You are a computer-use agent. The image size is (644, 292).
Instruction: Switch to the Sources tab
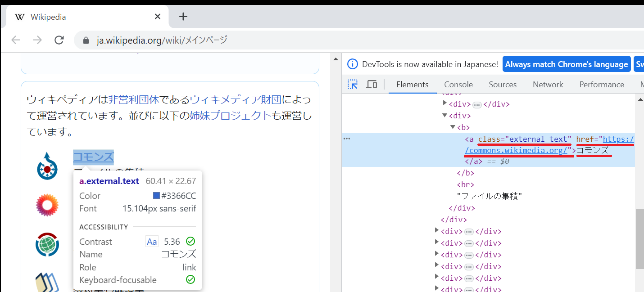[x=503, y=84]
